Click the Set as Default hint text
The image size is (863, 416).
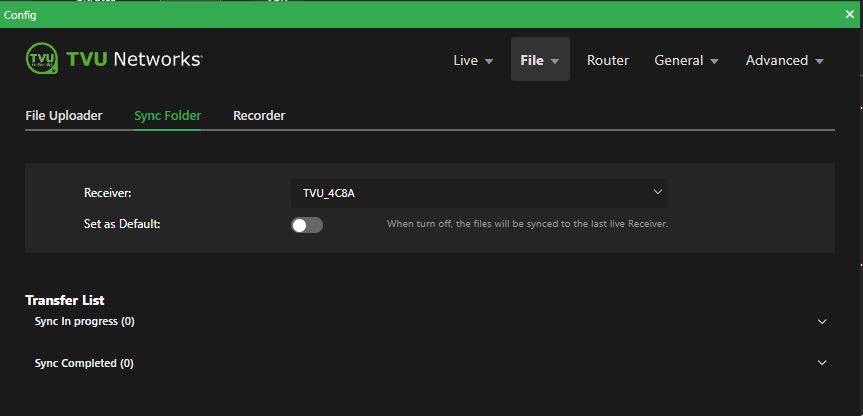527,224
